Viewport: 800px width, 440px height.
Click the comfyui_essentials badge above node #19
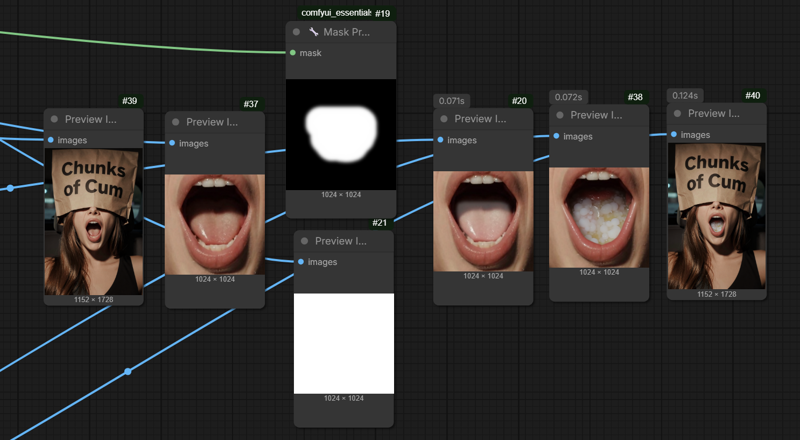[x=335, y=13]
